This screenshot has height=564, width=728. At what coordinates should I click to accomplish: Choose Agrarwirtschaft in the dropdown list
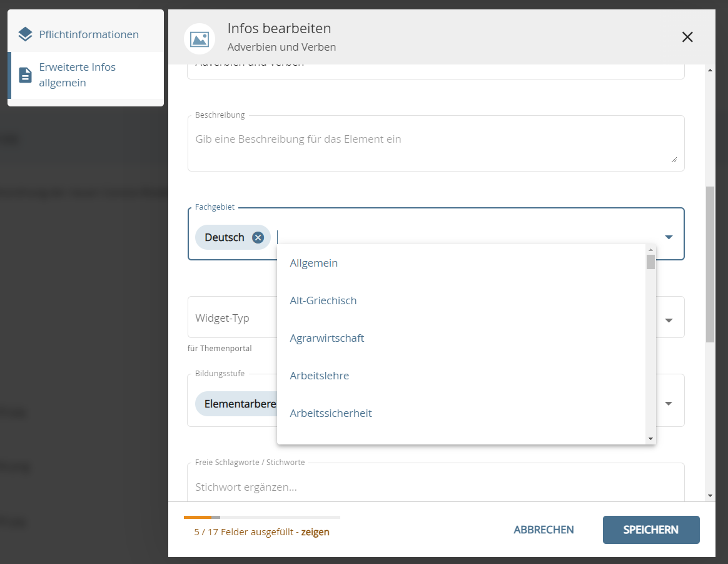(461, 338)
